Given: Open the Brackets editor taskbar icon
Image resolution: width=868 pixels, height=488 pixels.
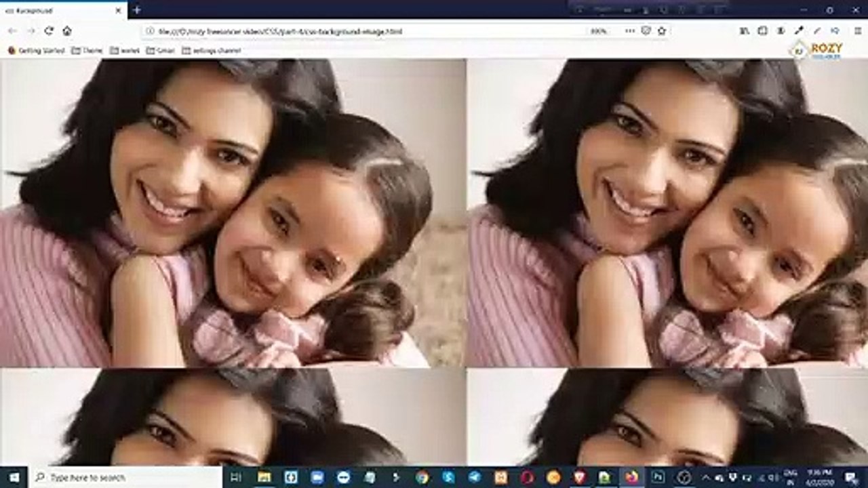Looking at the screenshot, I should (291, 477).
